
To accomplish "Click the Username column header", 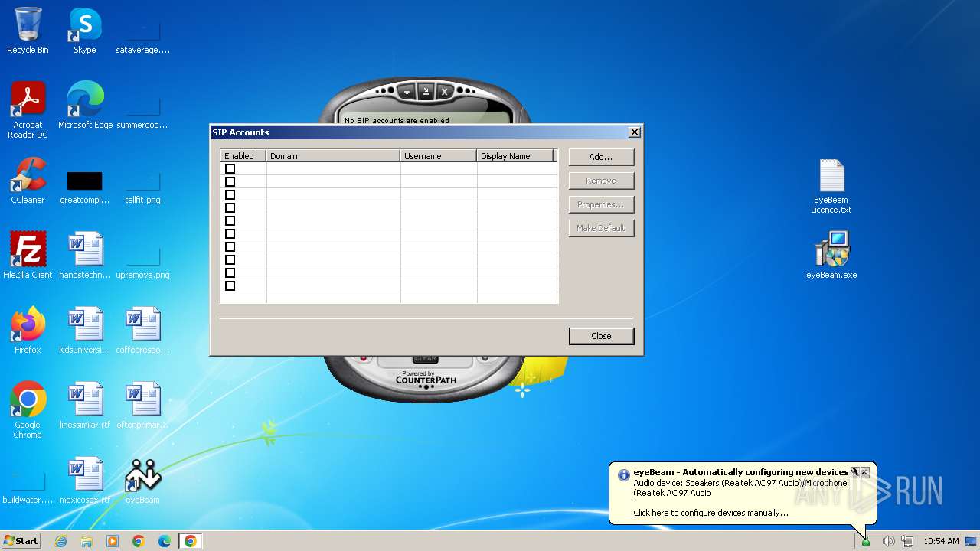I will pyautogui.click(x=439, y=156).
